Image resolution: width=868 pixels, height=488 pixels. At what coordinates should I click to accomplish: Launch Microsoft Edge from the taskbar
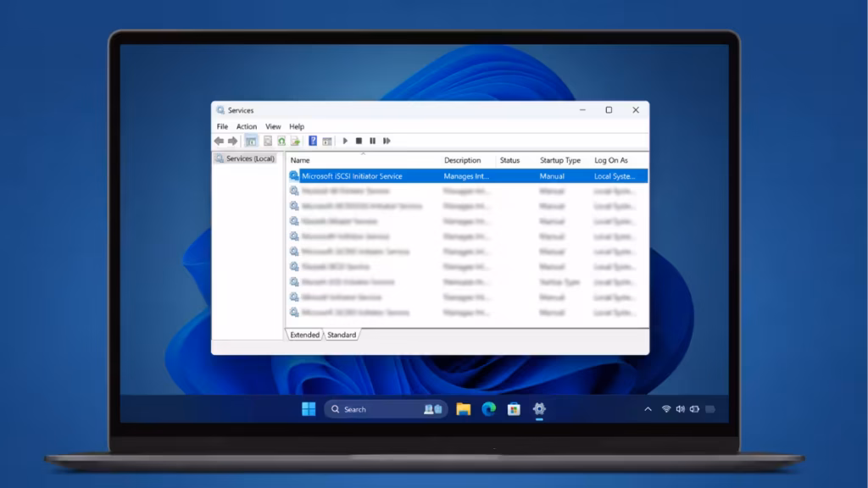point(488,409)
